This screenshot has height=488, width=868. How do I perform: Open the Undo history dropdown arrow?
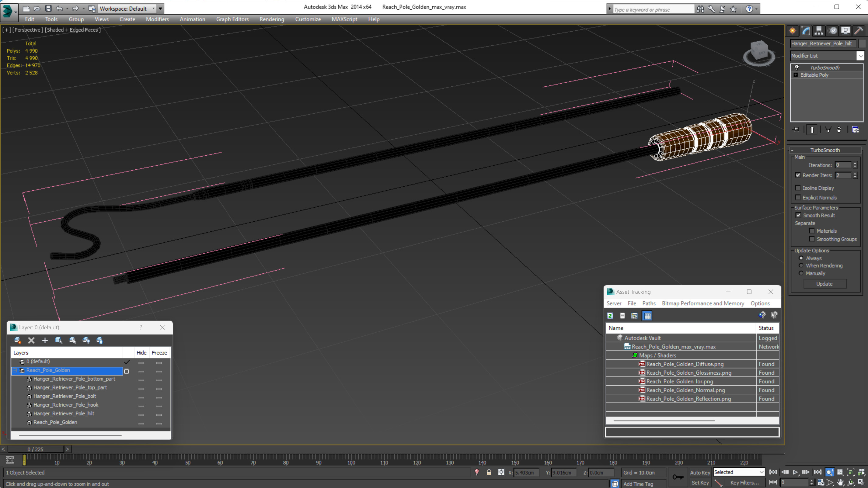click(67, 9)
